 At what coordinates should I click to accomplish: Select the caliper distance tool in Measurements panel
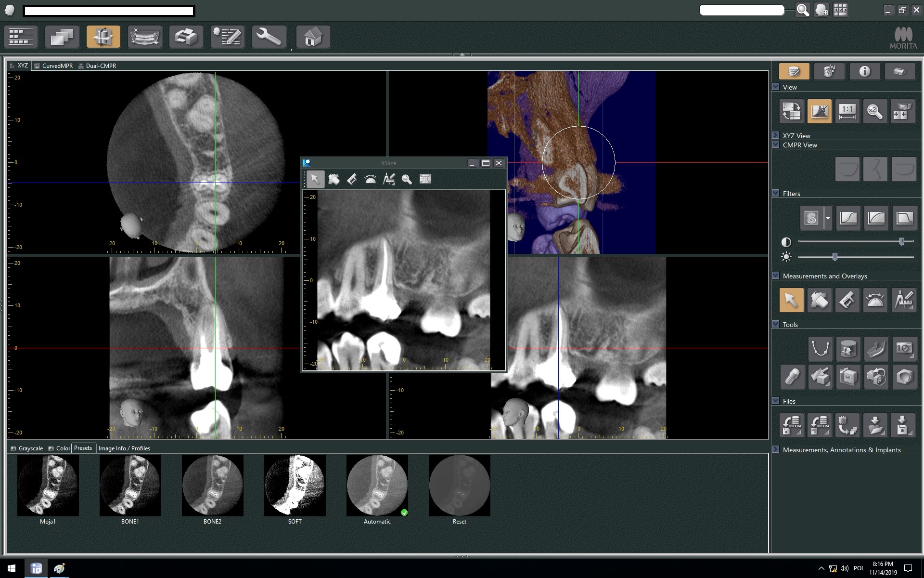tap(847, 300)
